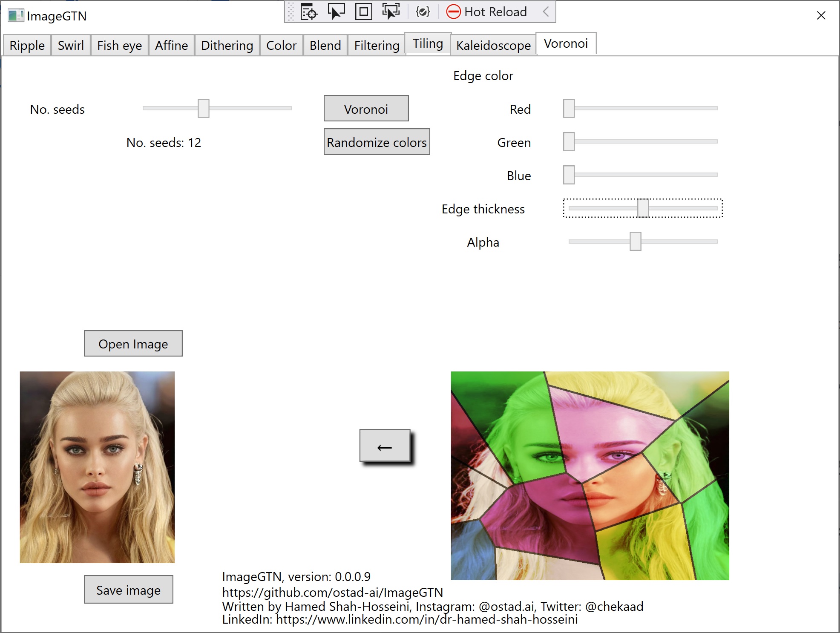Click the Edge thickness slider thumb

click(643, 208)
